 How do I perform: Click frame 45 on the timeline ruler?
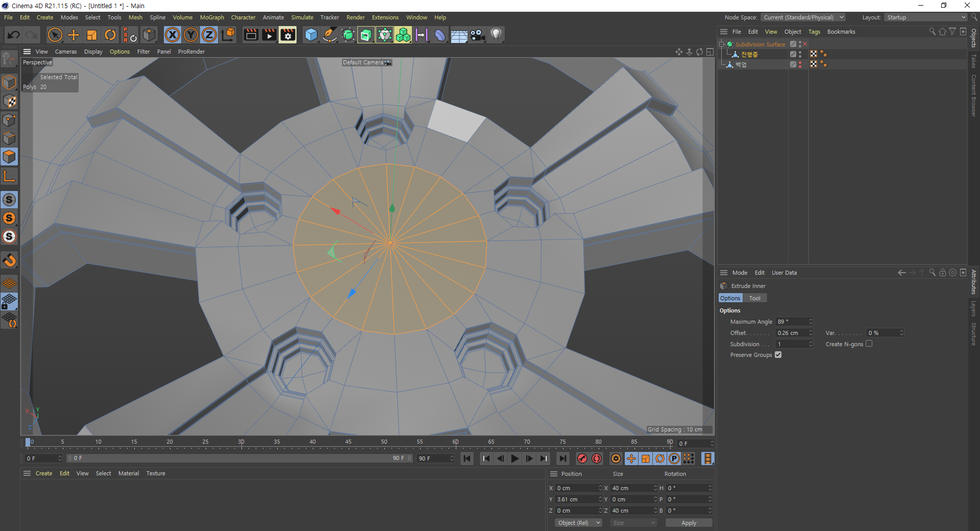pos(348,442)
